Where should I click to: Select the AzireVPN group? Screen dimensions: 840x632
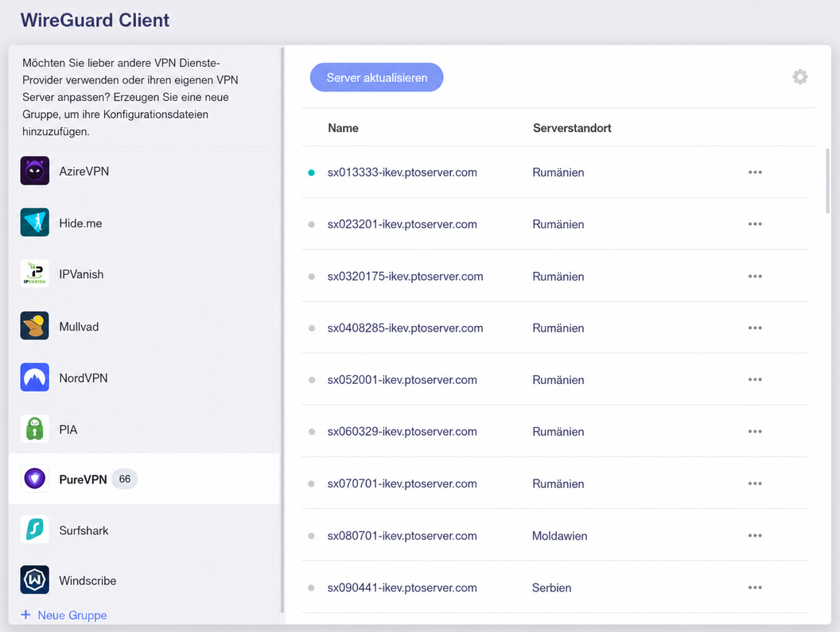[144, 171]
